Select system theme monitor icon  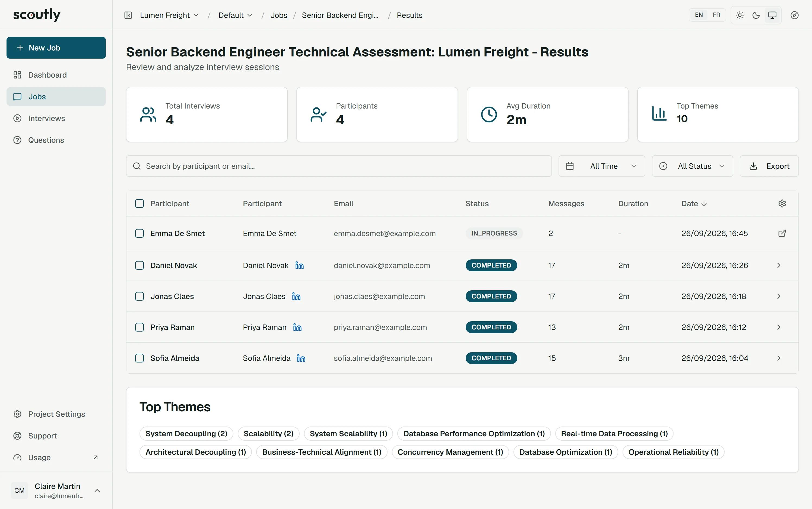[x=772, y=15]
